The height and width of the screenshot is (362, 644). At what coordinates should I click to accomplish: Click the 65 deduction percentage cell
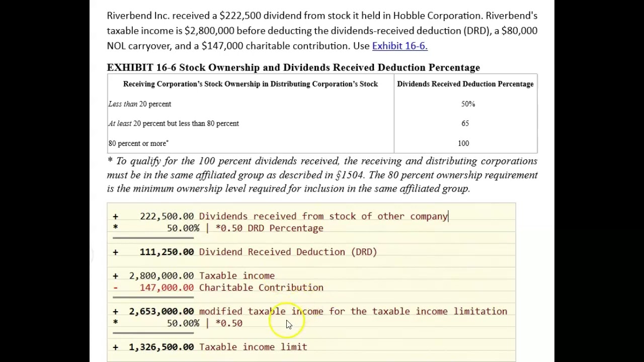coord(465,124)
